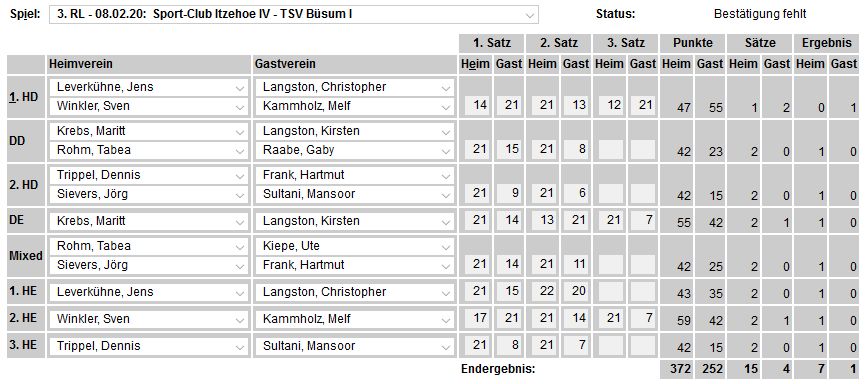This screenshot has height=384, width=866.
Task: Open Kammholz, Melf dropdown in 1. HD
Action: 355,106
